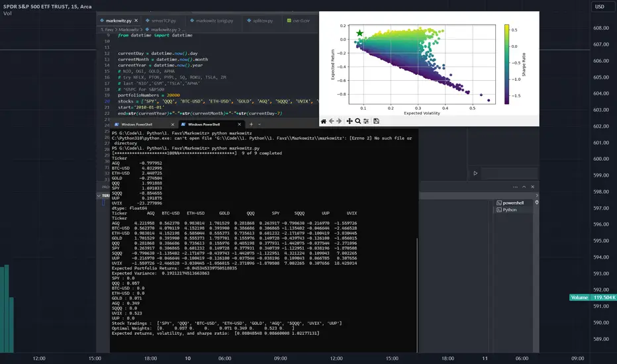Image resolution: width=617 pixels, height=364 pixels.
Task: Click the pin icon beside powershell terminal
Action: 537,203
